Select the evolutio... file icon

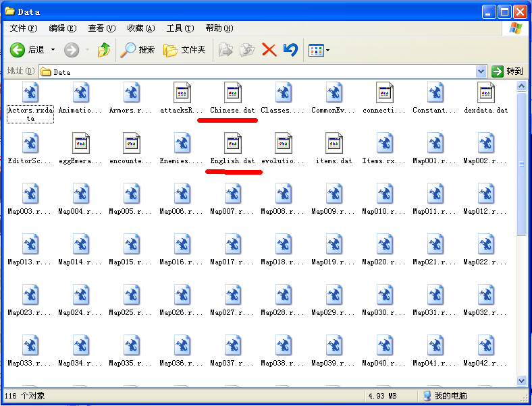tap(284, 143)
